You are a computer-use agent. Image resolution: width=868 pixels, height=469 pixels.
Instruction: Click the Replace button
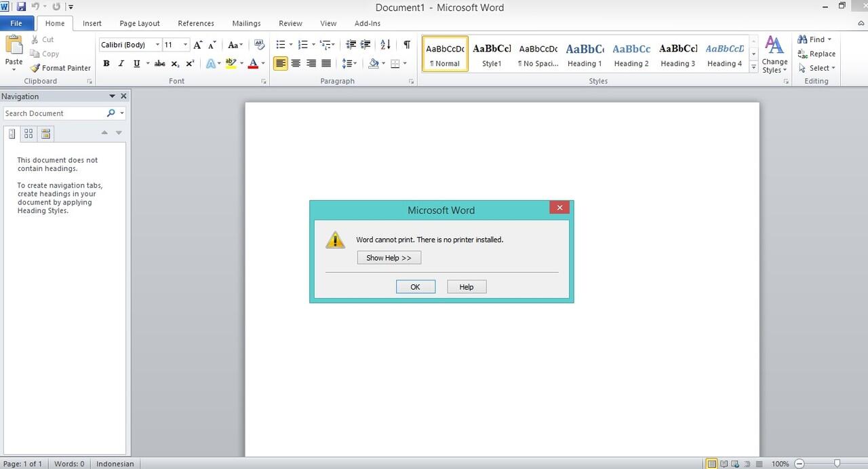817,54
